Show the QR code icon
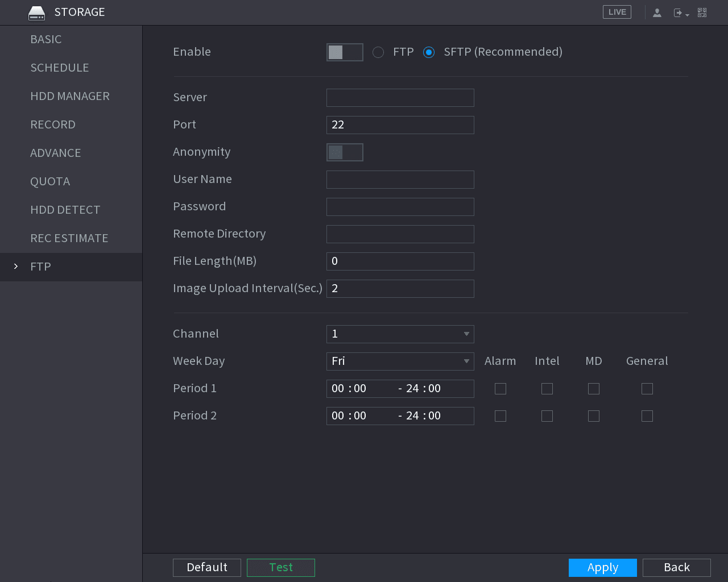 (702, 13)
